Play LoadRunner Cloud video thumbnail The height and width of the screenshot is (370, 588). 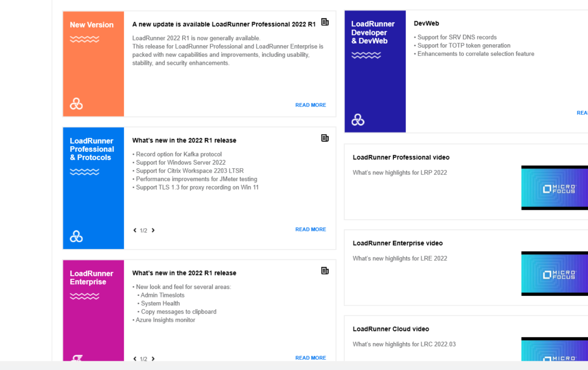pos(554,349)
